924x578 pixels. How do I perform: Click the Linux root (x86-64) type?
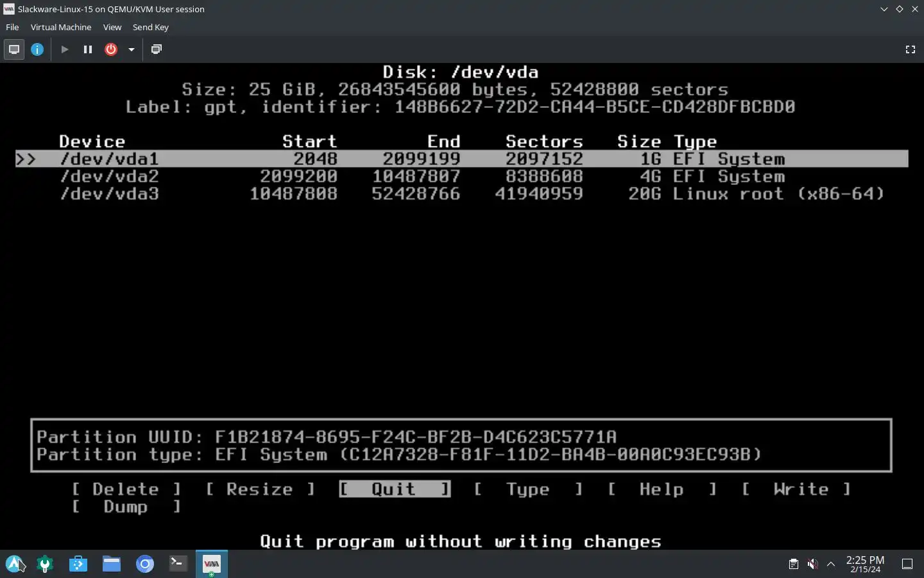pyautogui.click(x=779, y=193)
